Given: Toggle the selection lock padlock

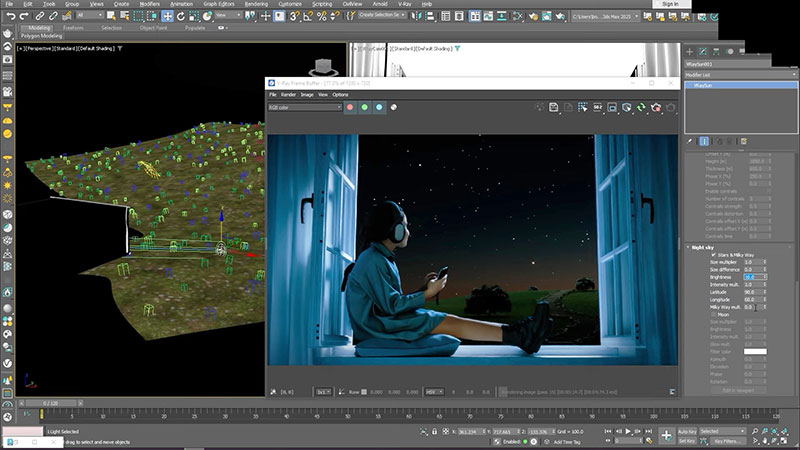Looking at the screenshot, I should (435, 432).
